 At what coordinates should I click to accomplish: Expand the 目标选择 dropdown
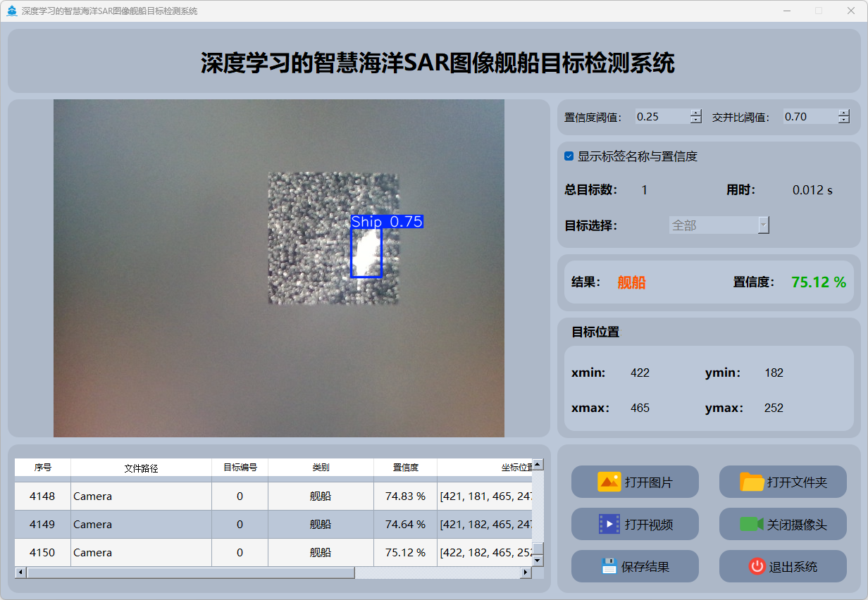tap(763, 225)
